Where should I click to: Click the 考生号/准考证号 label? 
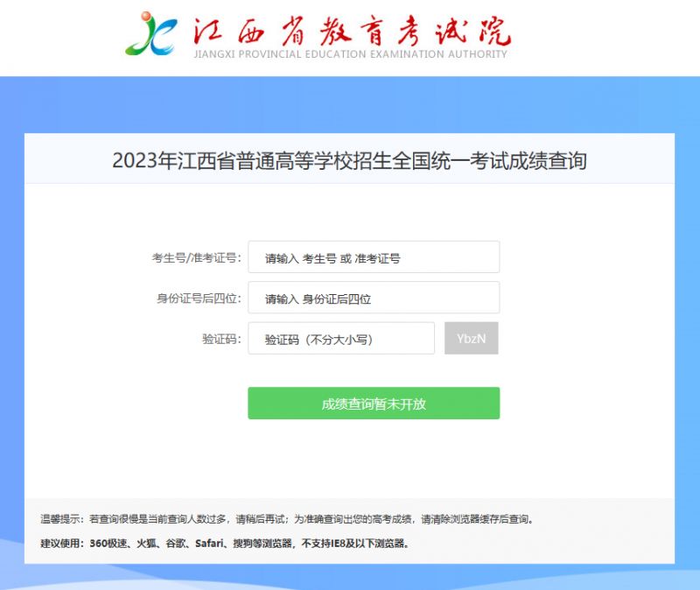[196, 257]
